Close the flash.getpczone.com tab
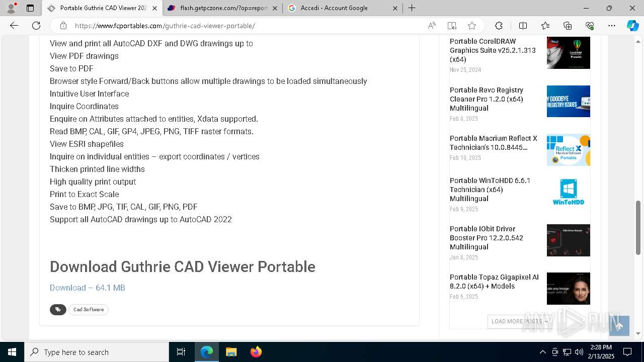Image resolution: width=644 pixels, height=362 pixels. (275, 8)
